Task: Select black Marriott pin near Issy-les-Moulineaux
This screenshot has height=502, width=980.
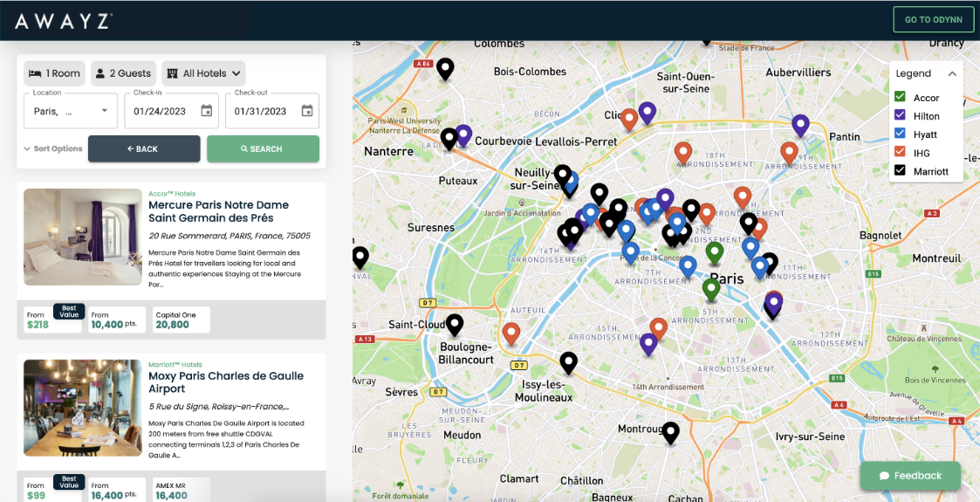Action: (x=568, y=363)
